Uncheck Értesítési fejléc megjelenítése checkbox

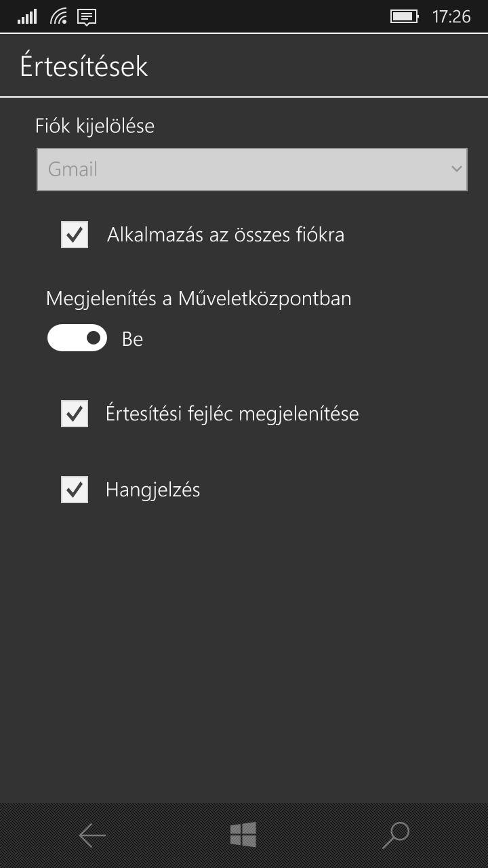point(75,414)
